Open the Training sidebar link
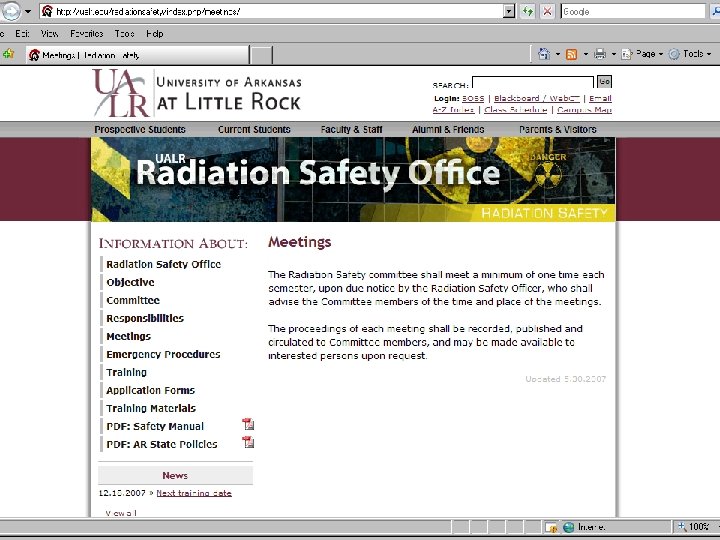This screenshot has height=540, width=720. 126,372
